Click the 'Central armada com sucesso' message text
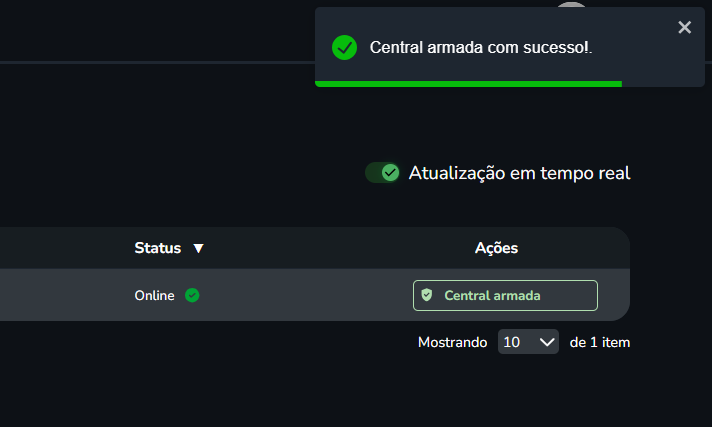Viewport: 712px width, 427px height. coord(481,47)
